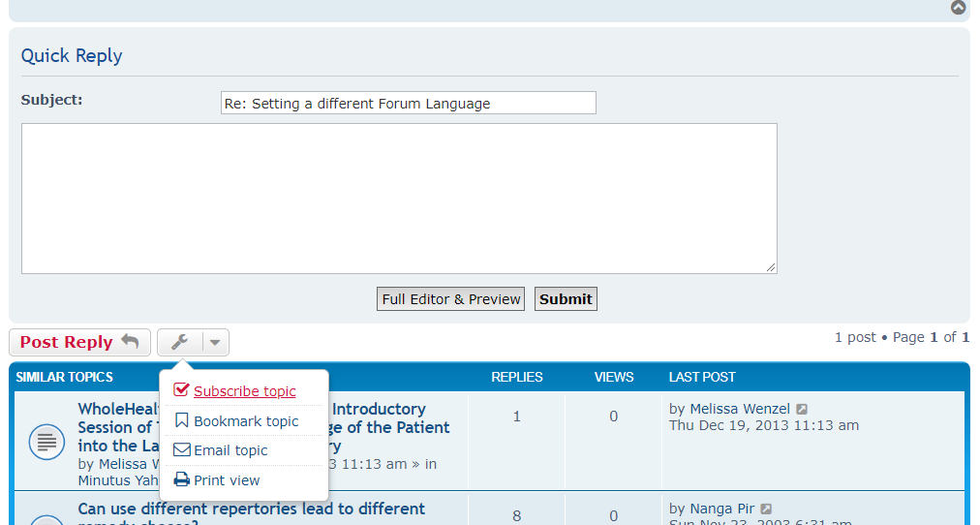Image resolution: width=980 pixels, height=525 pixels.
Task: Click the Quick Reply heading
Action: (72, 55)
